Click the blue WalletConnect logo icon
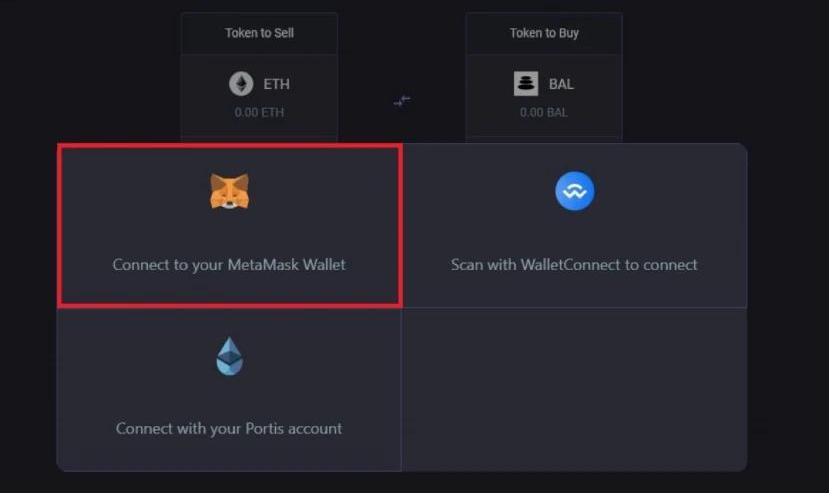Image resolution: width=829 pixels, height=493 pixels. pos(574,191)
